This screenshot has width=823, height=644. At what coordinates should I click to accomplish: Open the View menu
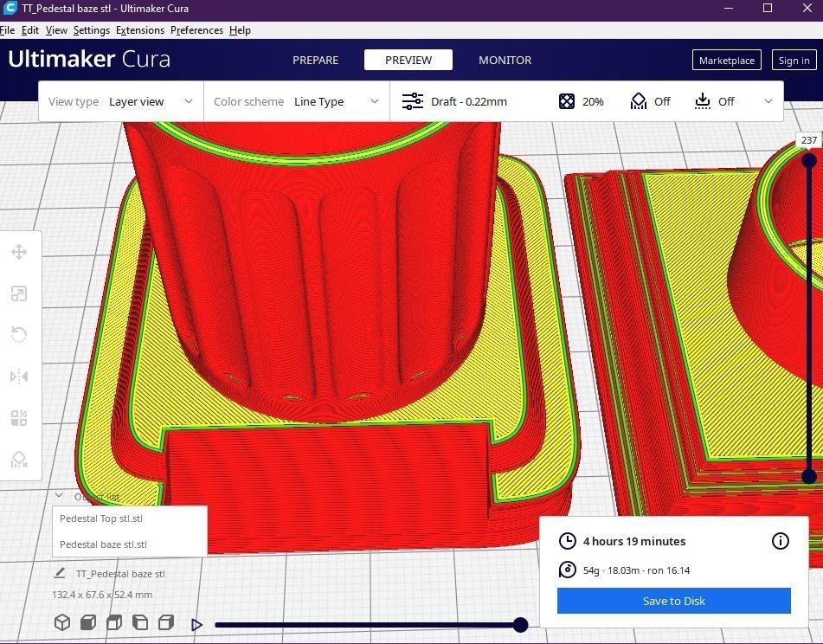pos(56,30)
